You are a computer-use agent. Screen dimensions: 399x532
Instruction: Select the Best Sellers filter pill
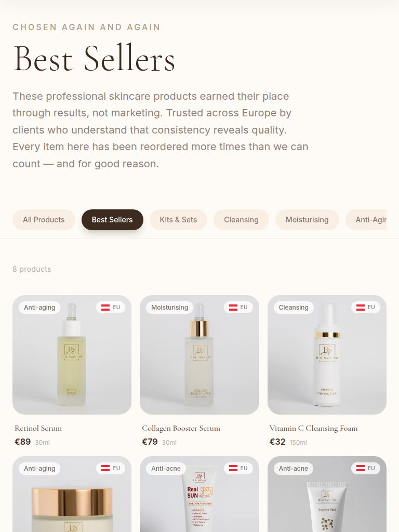pyautogui.click(x=112, y=220)
